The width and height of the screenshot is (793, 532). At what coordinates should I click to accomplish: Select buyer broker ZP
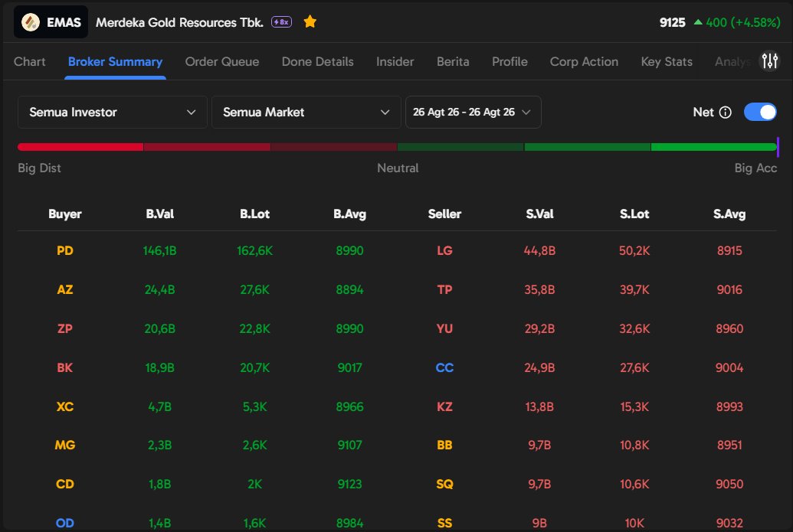[x=64, y=328]
